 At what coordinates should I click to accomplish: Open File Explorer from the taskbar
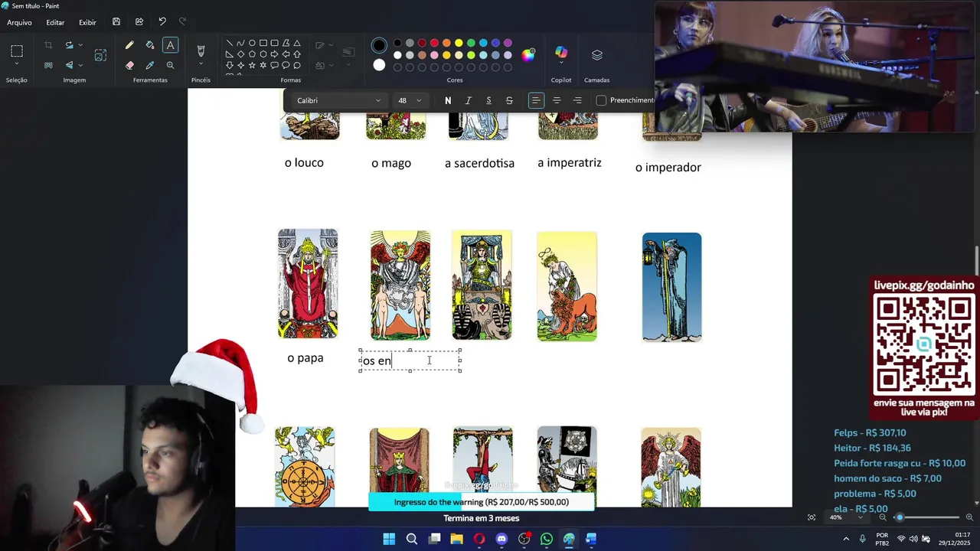(456, 539)
